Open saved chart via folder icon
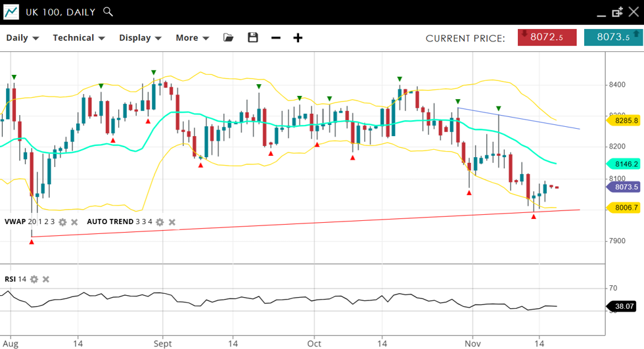The height and width of the screenshot is (349, 644). click(x=229, y=37)
